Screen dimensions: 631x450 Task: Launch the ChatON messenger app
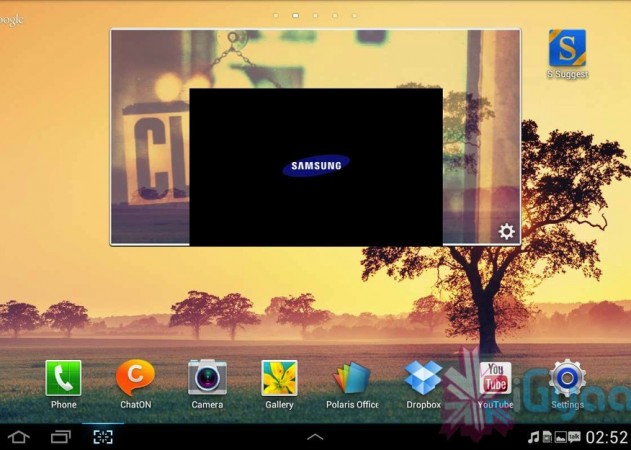[x=135, y=379]
